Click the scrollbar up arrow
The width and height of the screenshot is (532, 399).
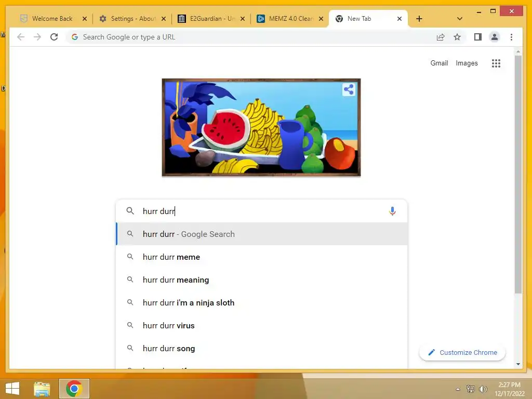(518, 52)
